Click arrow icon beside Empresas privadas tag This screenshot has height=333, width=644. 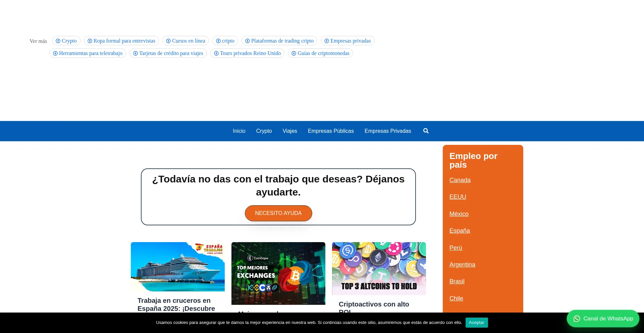[x=327, y=41]
